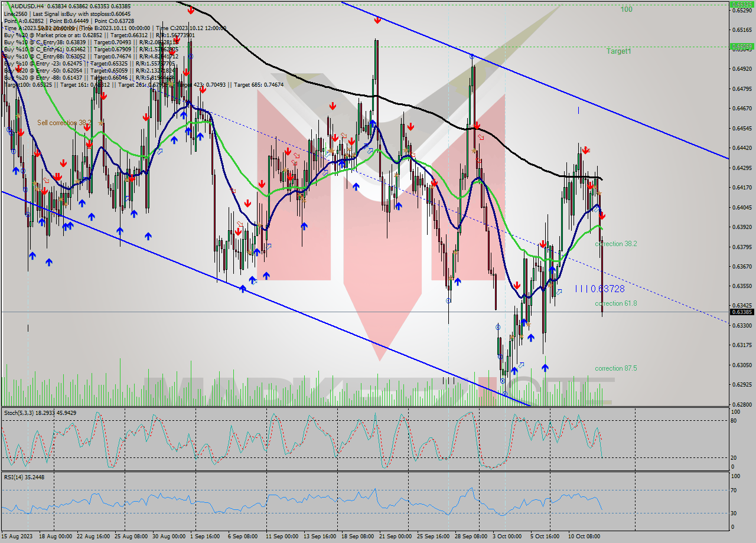
Task: Click the current price marker 0.63385
Action: tap(742, 312)
